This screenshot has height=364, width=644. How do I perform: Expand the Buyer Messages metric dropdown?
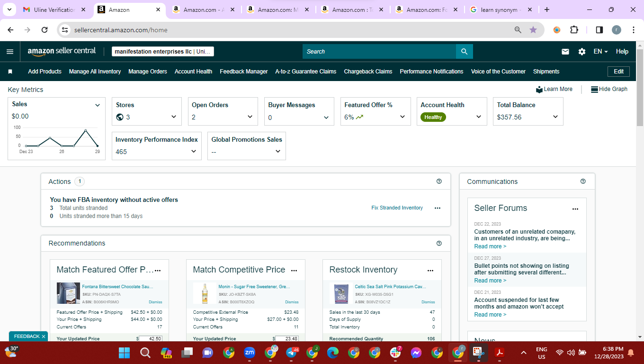326,117
